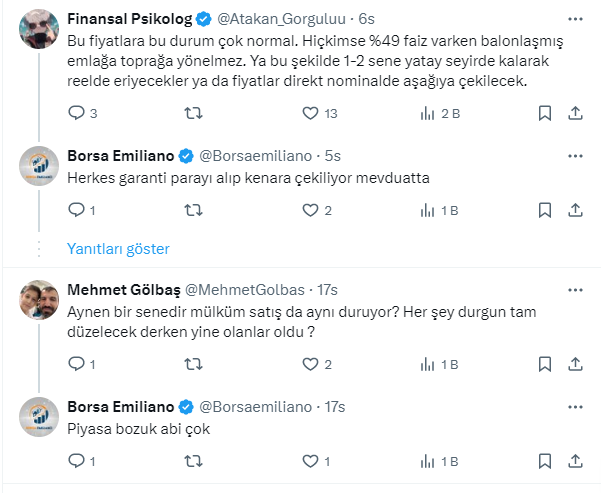The height and width of the screenshot is (493, 601).
Task: View analytics on Mehmet Gölbaş's tweet
Action: 427,365
